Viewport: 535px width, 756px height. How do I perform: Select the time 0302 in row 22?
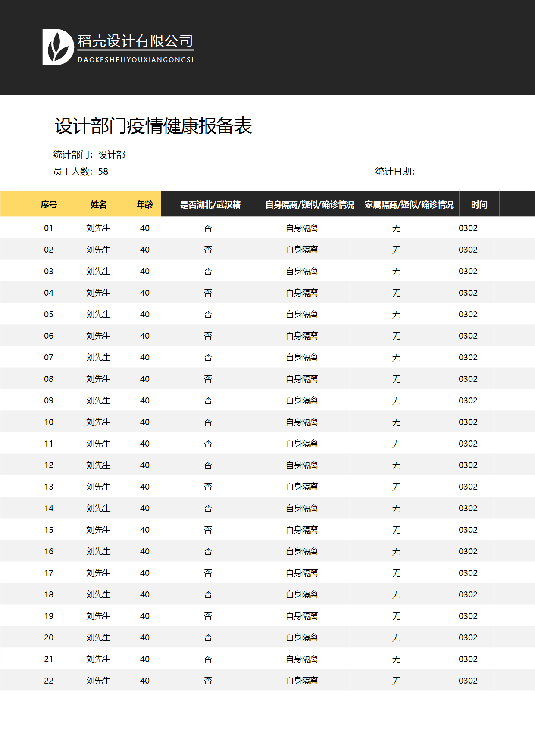[x=468, y=681]
